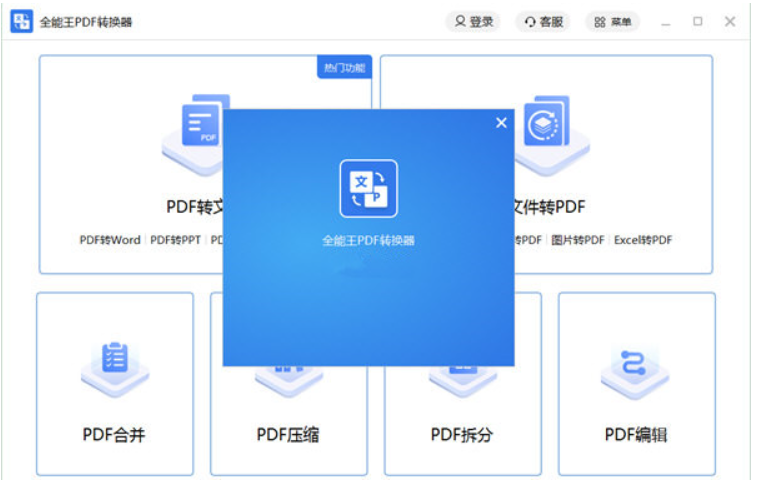Click the 全能王PDF转换器 splash title text
The width and height of the screenshot is (757, 483).
pos(368,241)
